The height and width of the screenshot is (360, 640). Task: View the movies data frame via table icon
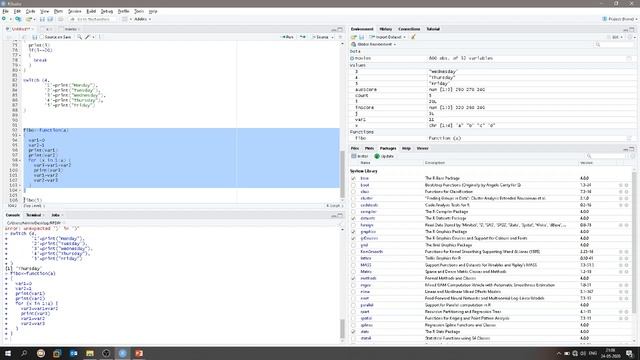(x=629, y=58)
